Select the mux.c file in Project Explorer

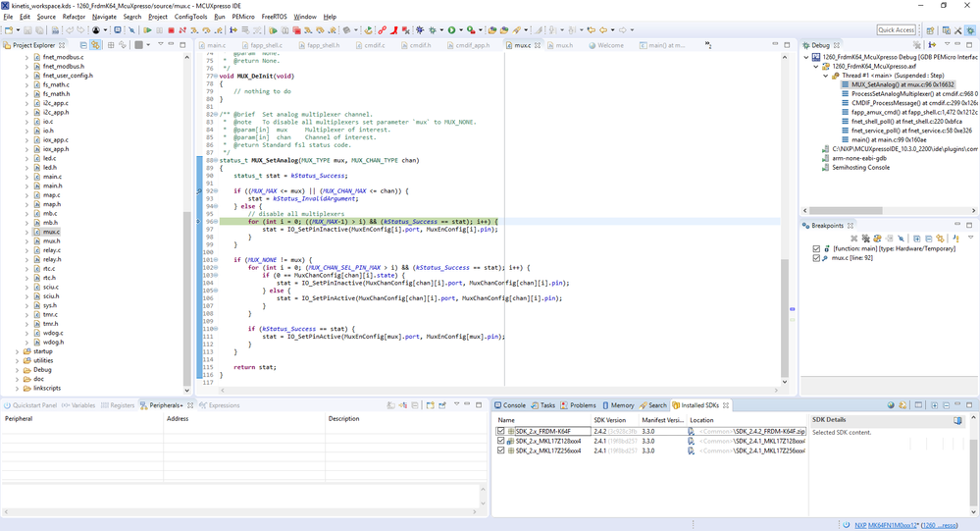coord(51,232)
